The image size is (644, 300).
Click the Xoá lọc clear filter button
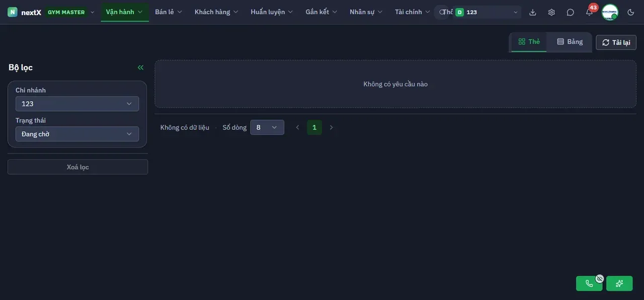pyautogui.click(x=77, y=167)
